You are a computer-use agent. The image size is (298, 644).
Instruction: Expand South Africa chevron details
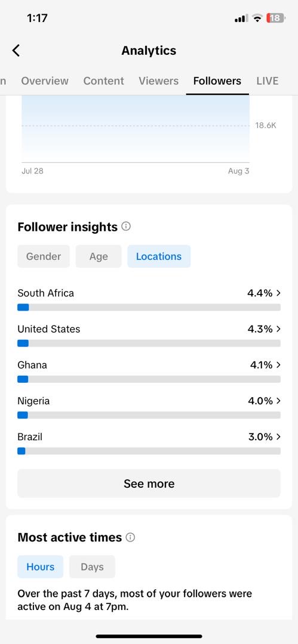[x=279, y=293]
